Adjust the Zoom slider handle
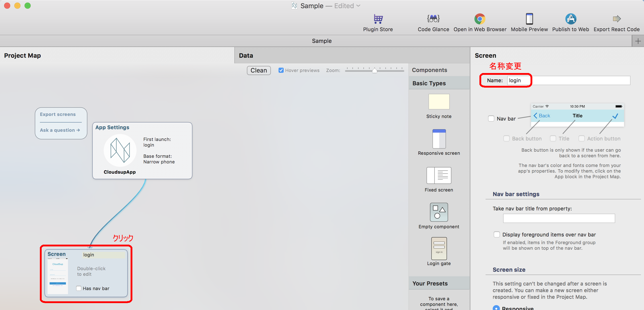The image size is (644, 310). coord(374,71)
